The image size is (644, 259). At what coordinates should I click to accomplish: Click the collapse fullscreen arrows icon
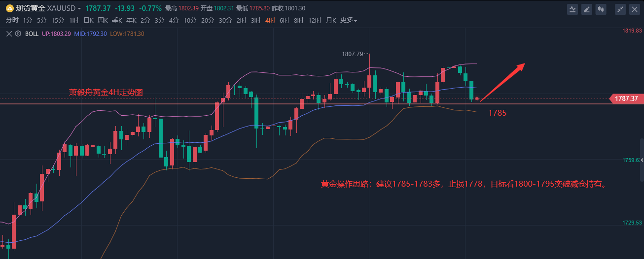point(620,9)
